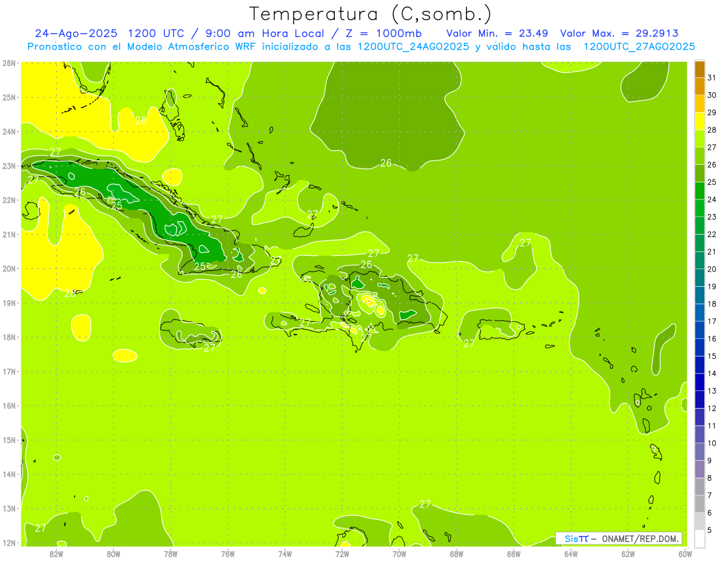Click the '12N' latitude axis label
The image size is (728, 562).
coord(9,543)
